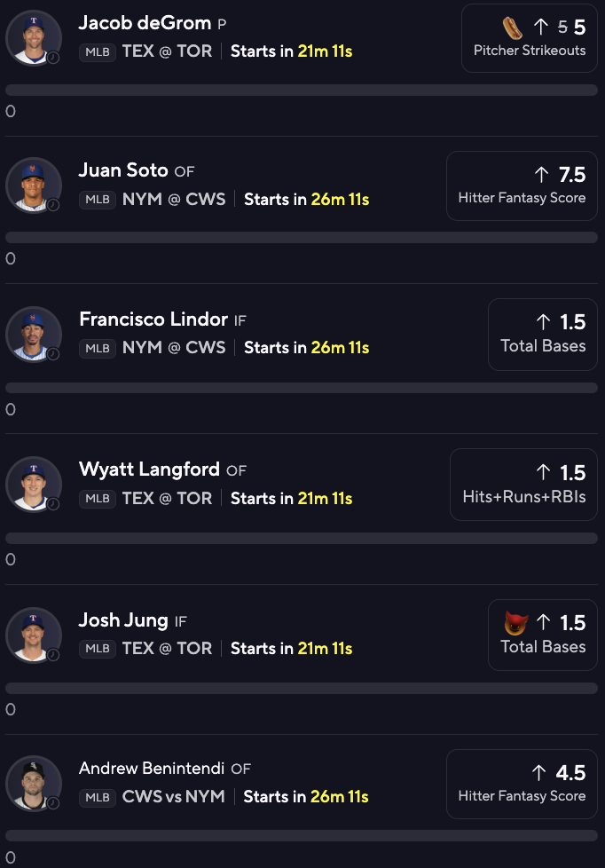Screen dimensions: 605x868
Task: Open Wyatt Langford's player headshot
Action: pos(33,485)
